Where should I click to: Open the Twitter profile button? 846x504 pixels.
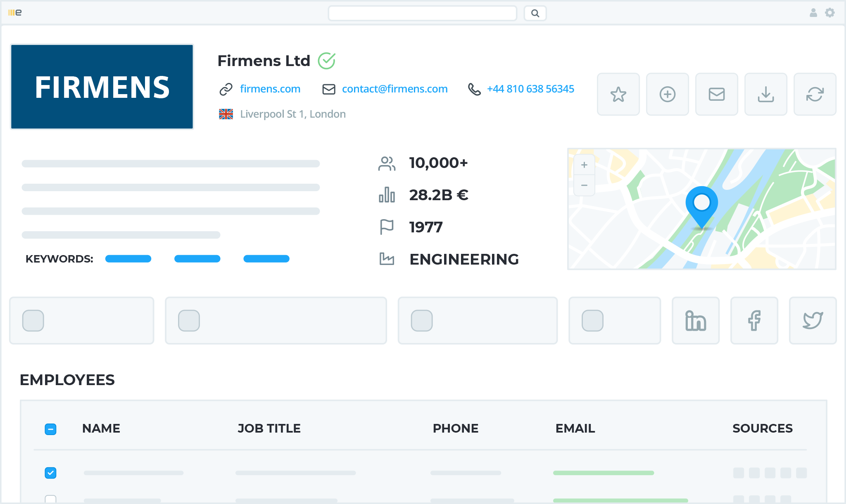pyautogui.click(x=813, y=321)
